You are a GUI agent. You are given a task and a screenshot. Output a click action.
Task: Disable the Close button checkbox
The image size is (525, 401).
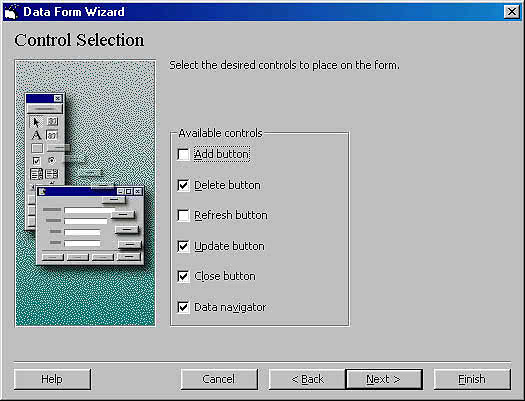[x=183, y=276]
